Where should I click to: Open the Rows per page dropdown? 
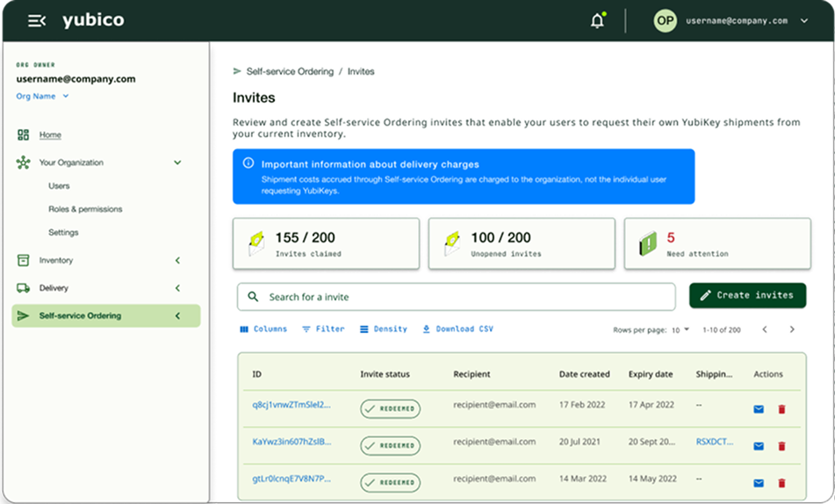pos(680,329)
